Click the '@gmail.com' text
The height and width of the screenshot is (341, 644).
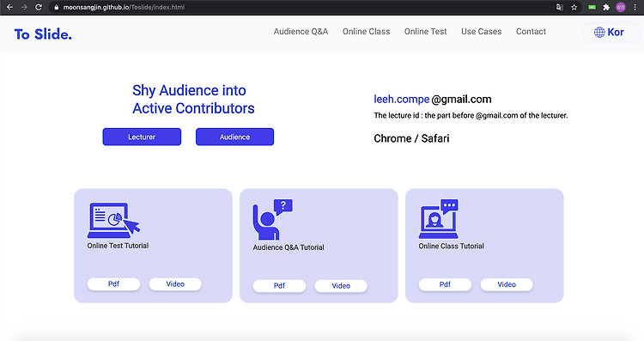coord(461,100)
